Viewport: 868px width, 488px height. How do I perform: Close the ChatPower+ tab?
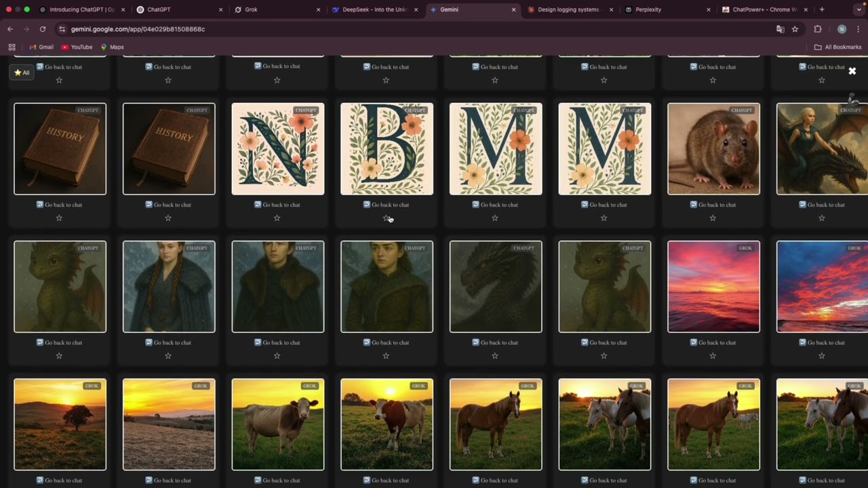[806, 9]
